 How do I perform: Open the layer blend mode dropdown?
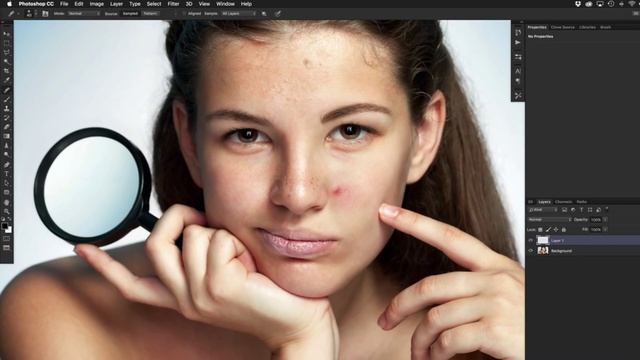pyautogui.click(x=550, y=220)
